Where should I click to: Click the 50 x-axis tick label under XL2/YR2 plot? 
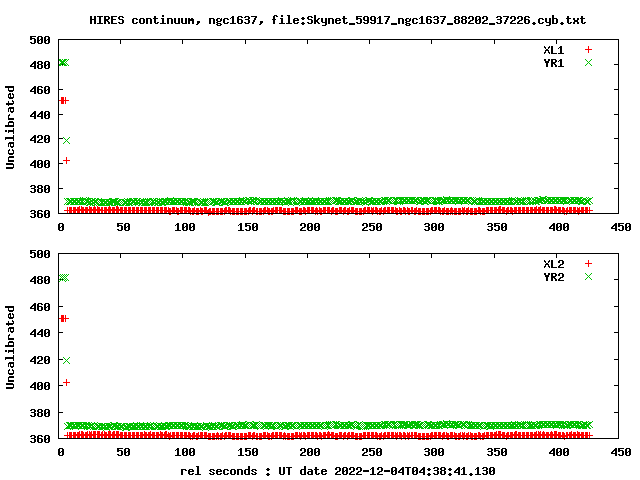click(x=123, y=453)
